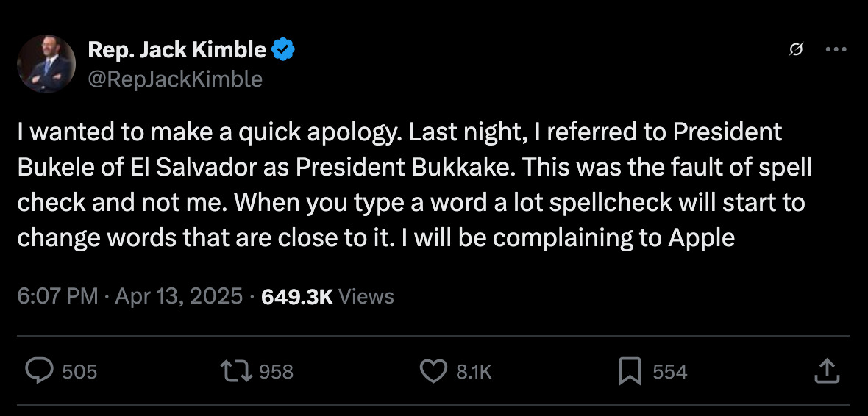Open the @RepJackKimble handle link
The width and height of the screenshot is (868, 416).
click(x=175, y=79)
